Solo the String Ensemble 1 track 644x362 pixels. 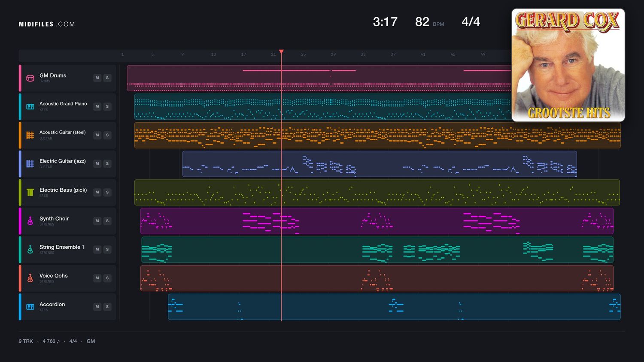point(107,249)
